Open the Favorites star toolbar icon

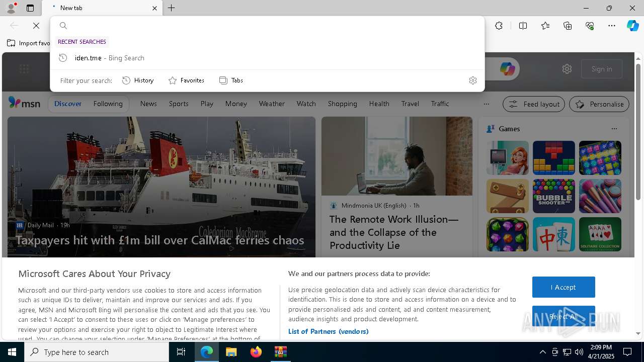(x=545, y=26)
